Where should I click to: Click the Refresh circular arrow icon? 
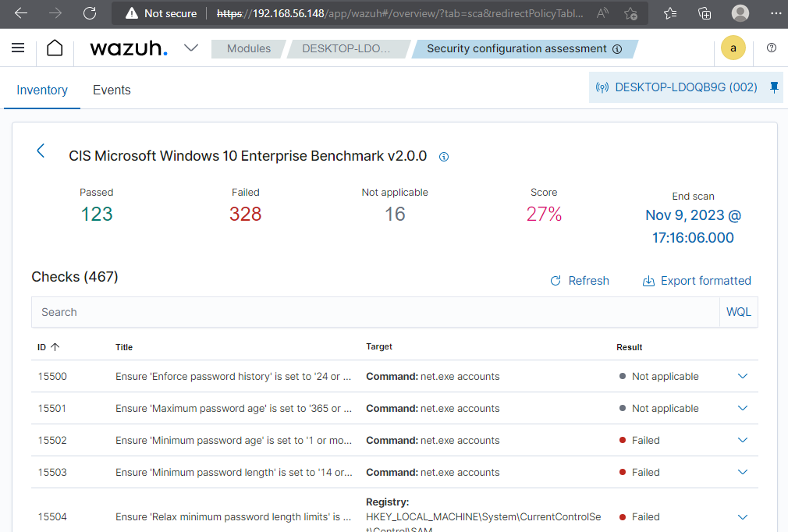tap(556, 280)
